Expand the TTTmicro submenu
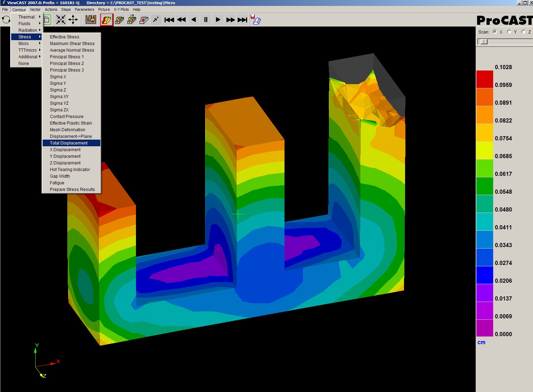Image resolution: width=533 pixels, height=392 pixels. pos(26,50)
